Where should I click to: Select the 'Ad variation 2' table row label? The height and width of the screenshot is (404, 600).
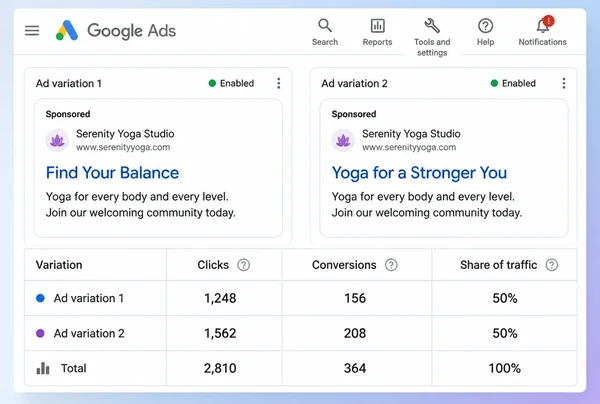tap(89, 333)
